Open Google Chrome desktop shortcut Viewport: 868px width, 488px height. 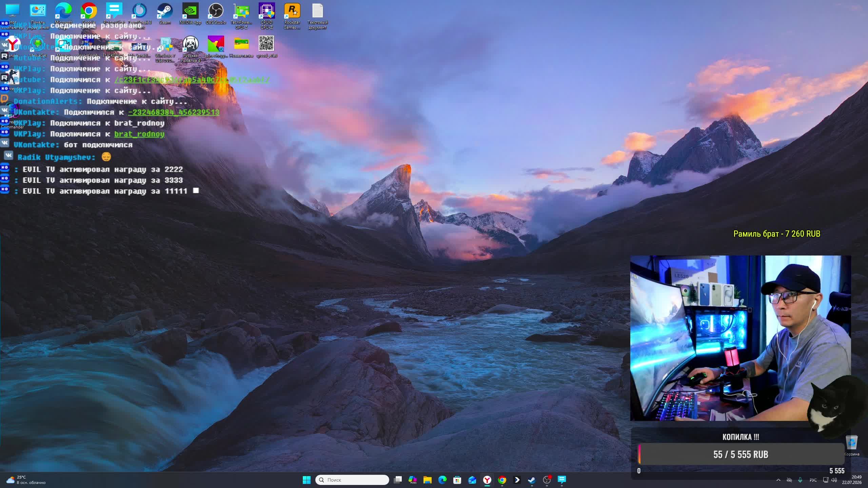[88, 16]
